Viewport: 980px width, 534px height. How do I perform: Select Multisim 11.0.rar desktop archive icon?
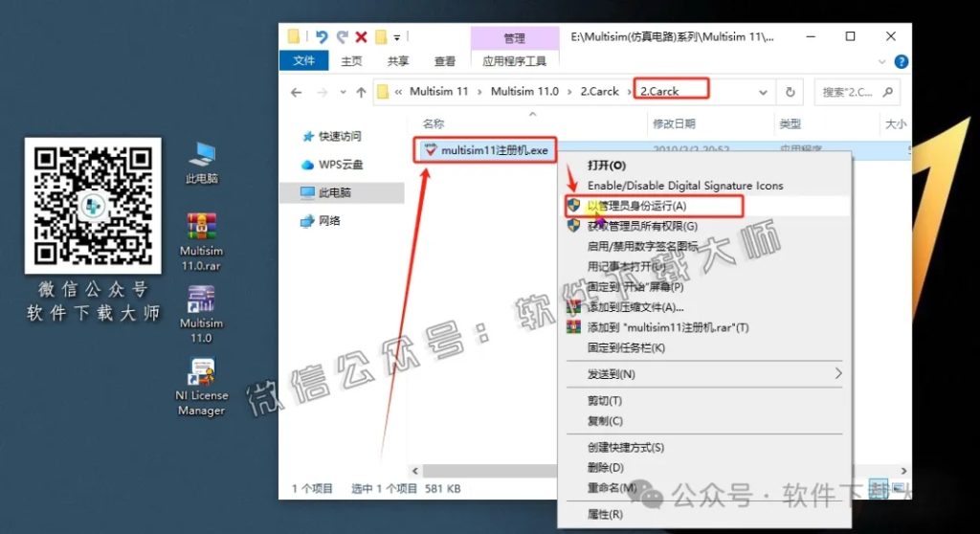point(201,241)
